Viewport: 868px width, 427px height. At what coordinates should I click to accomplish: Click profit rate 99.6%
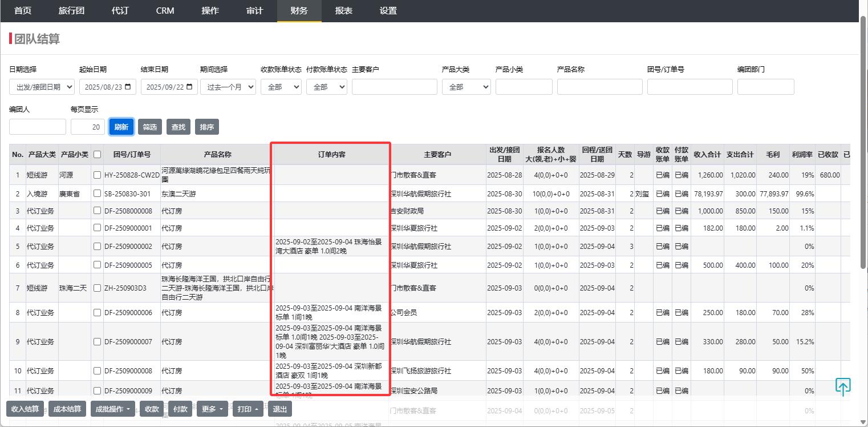[x=805, y=194]
